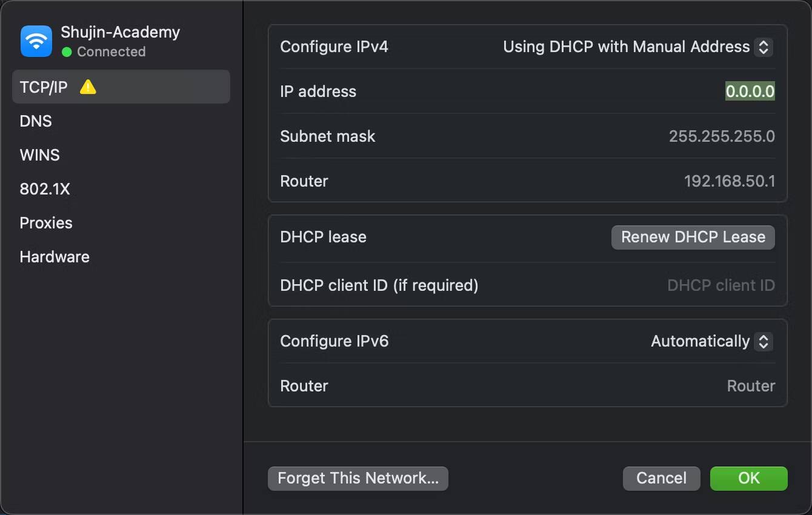Cancel the network configuration changes
Image resolution: width=812 pixels, height=515 pixels.
661,478
